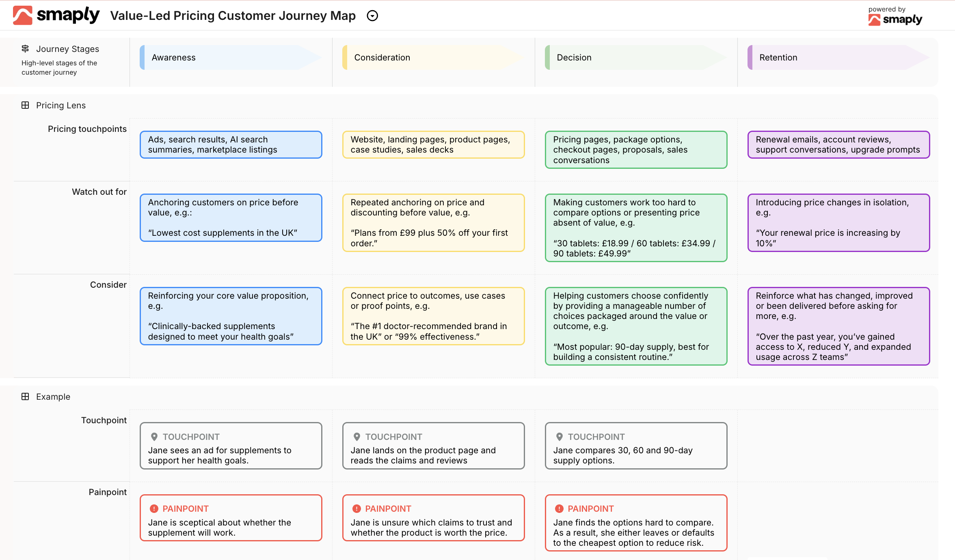Open Jane is sceptical painpoint card
The image size is (955, 560).
(231, 518)
